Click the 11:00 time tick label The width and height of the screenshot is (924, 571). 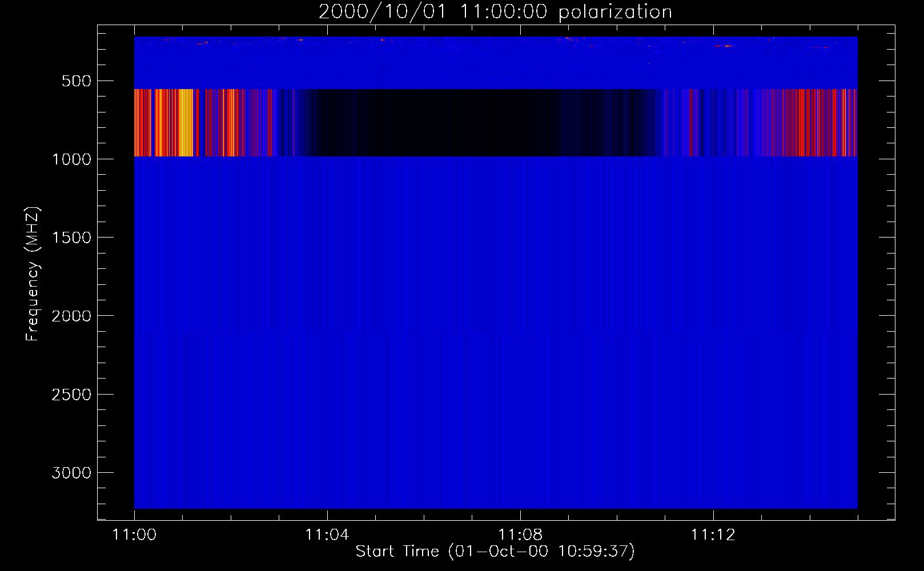pyautogui.click(x=134, y=534)
